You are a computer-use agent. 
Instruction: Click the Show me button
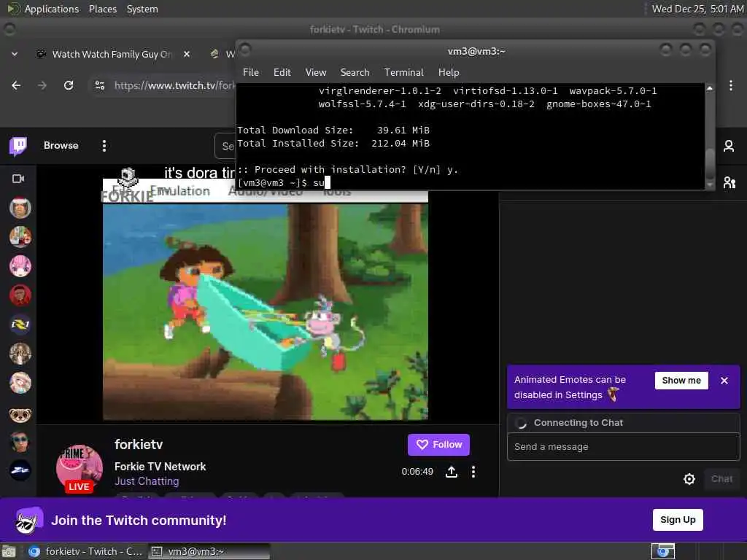681,381
